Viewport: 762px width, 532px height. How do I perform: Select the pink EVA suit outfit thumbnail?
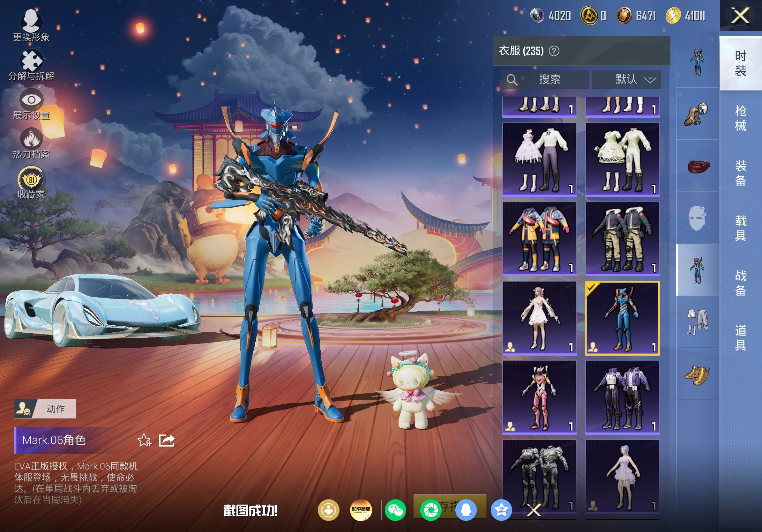[539, 397]
